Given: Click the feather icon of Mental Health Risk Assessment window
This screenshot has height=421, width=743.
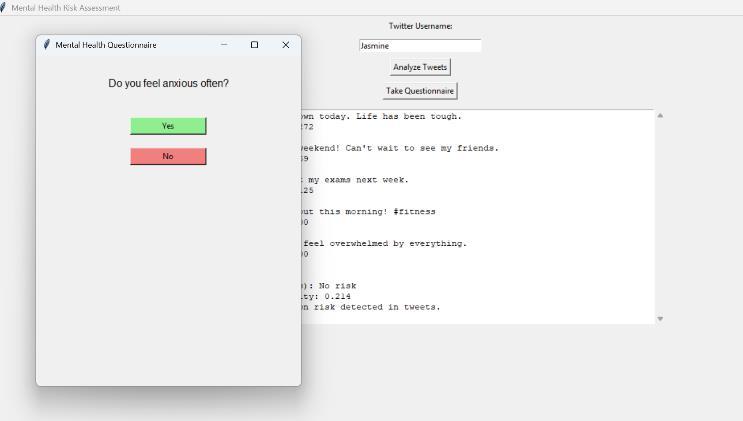Looking at the screenshot, I should pos(3,8).
